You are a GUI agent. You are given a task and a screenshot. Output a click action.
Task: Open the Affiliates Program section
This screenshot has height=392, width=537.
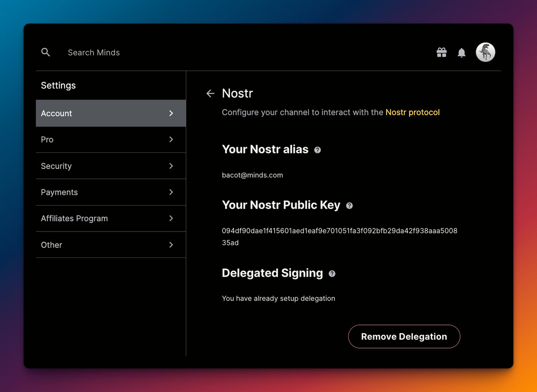[x=111, y=219]
